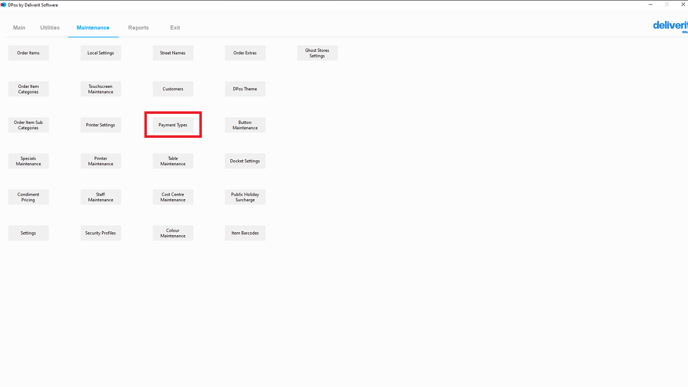The image size is (688, 387).
Task: Click the Settings button
Action: 29,233
